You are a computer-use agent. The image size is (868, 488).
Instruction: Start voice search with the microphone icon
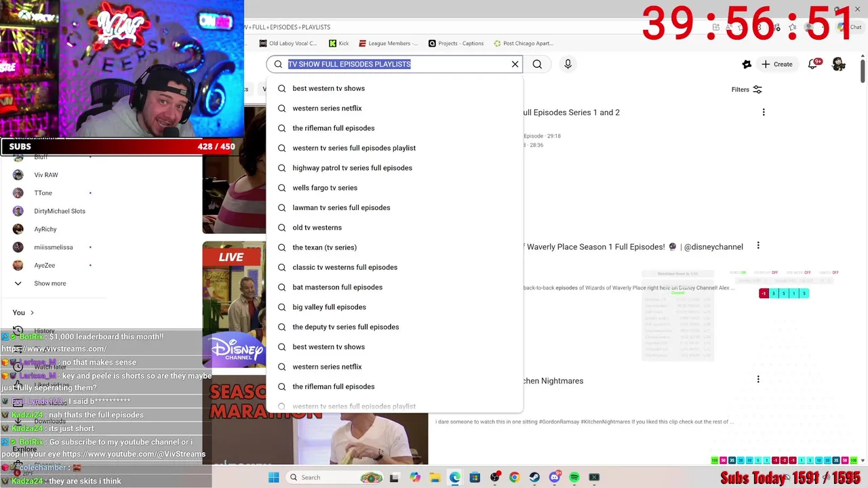pos(568,64)
